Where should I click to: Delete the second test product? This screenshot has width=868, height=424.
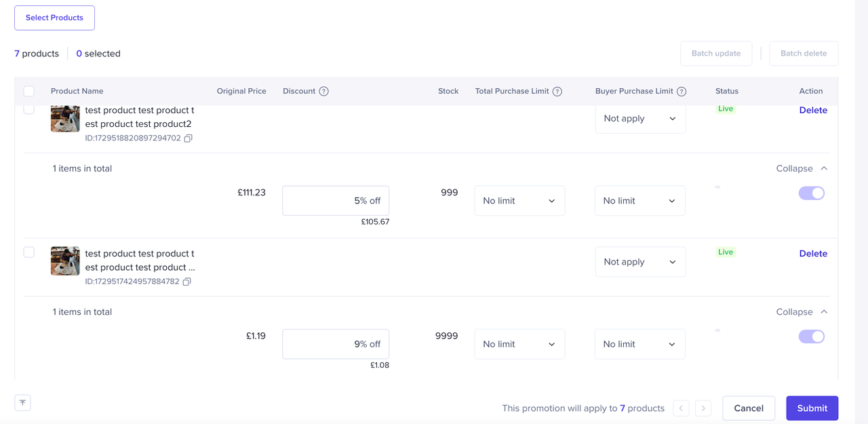tap(813, 253)
